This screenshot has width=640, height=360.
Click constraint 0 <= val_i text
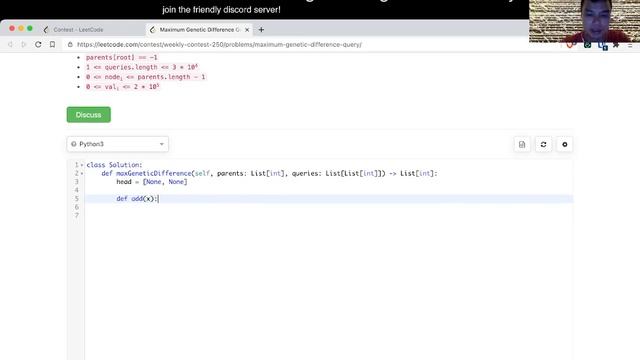(x=122, y=87)
